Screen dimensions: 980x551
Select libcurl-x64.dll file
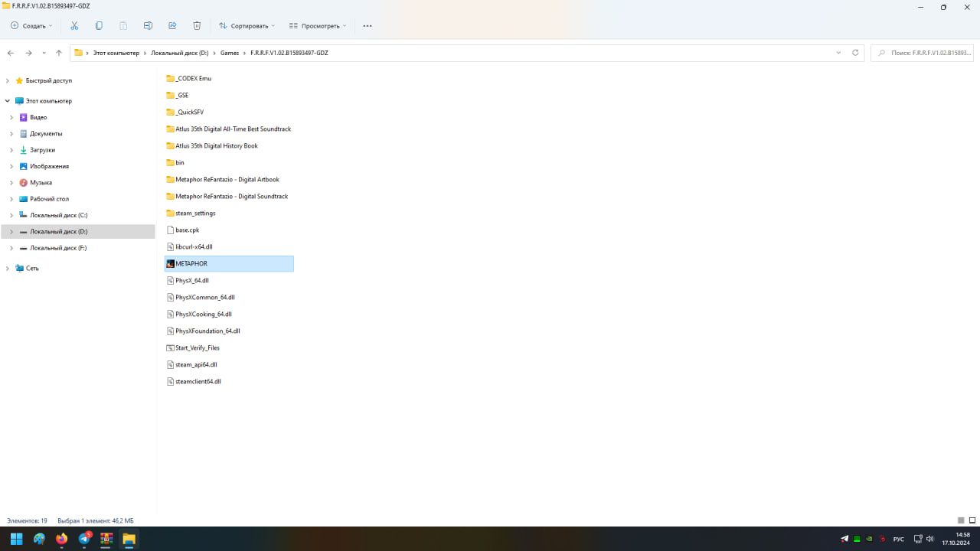pos(190,246)
